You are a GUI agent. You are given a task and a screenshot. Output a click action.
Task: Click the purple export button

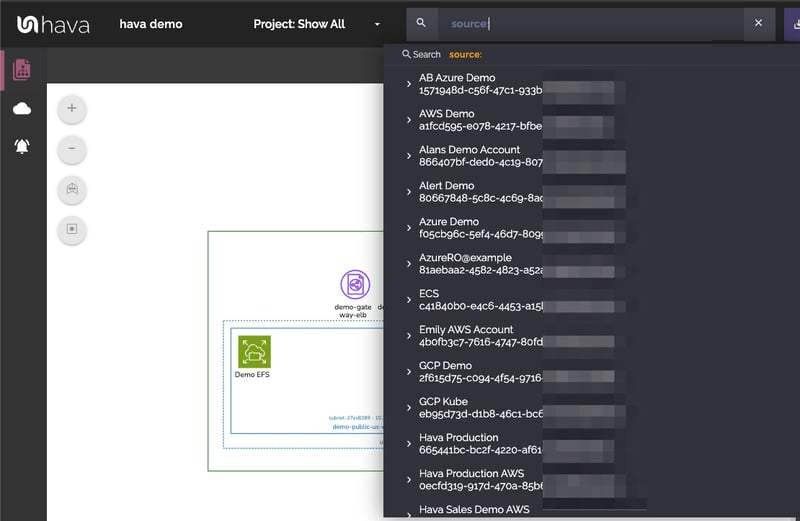[792, 24]
